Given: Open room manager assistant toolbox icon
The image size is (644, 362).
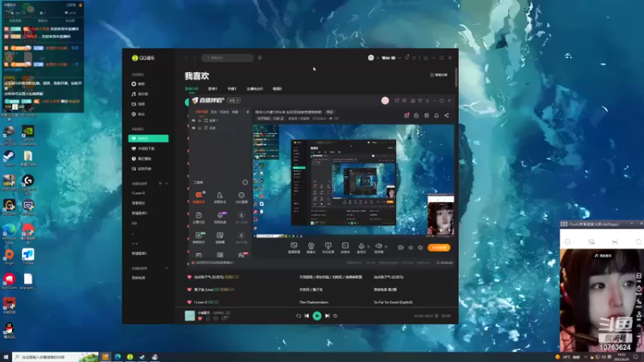Looking at the screenshot, I should click(220, 196).
